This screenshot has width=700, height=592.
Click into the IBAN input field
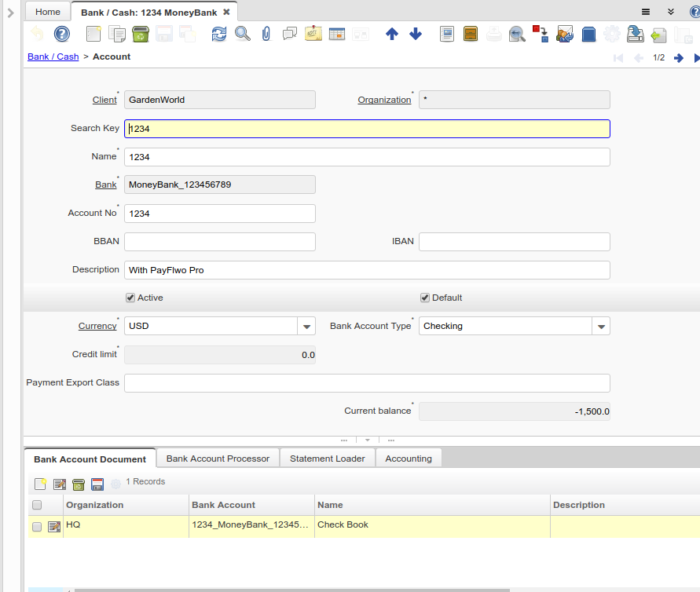514,242
